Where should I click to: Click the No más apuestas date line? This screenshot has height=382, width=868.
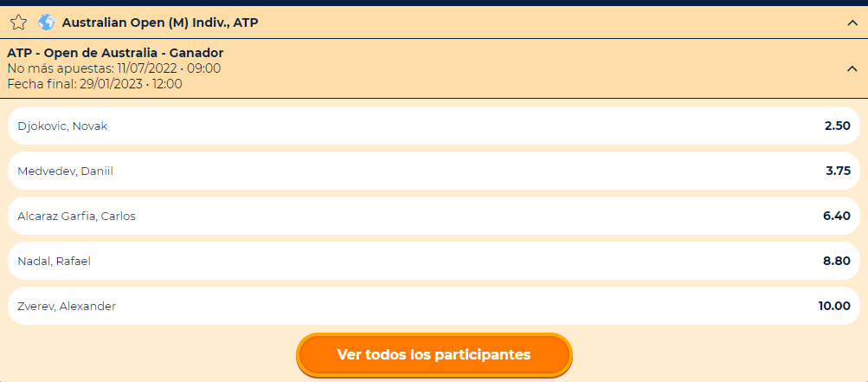pyautogui.click(x=114, y=68)
